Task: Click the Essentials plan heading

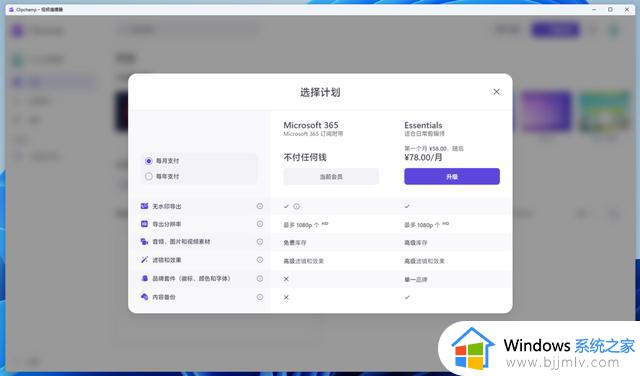Action: coord(423,125)
